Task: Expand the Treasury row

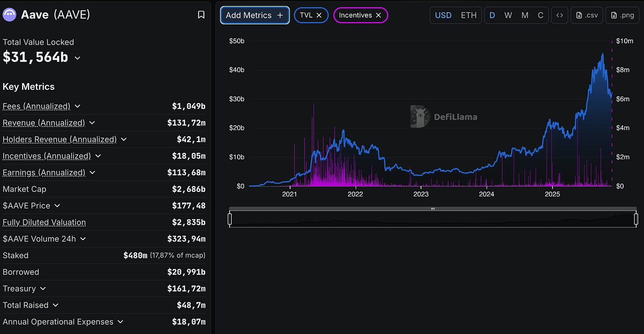Action: (x=43, y=288)
